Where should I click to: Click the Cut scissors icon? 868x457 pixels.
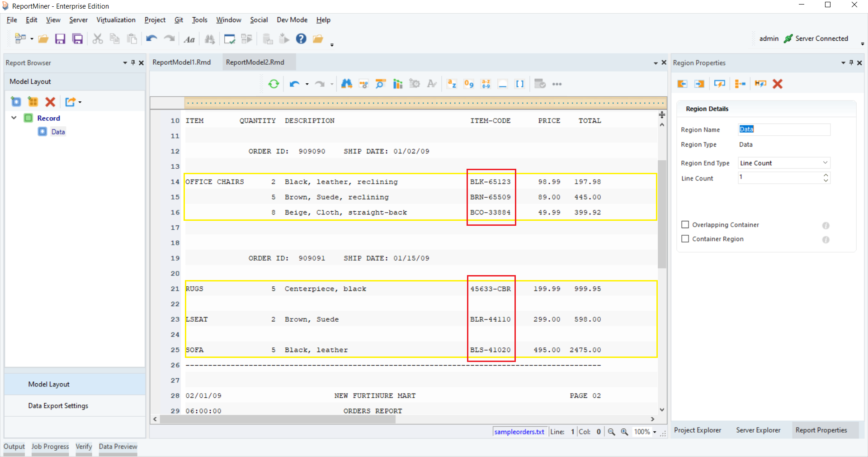97,39
